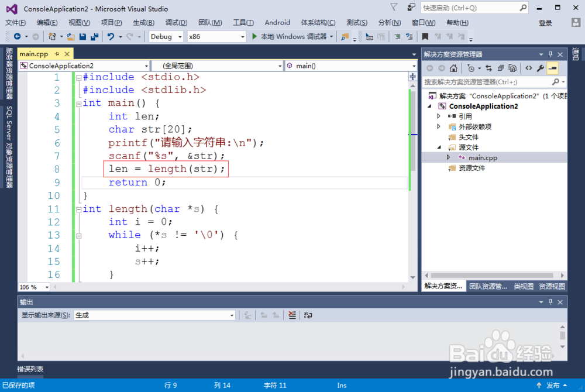Image resolution: width=585 pixels, height=392 pixels.
Task: Click the feedback icon in title bar
Action: tap(411, 7)
